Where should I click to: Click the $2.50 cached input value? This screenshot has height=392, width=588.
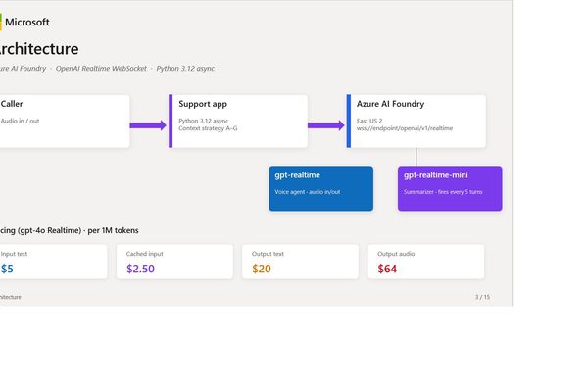click(x=140, y=269)
